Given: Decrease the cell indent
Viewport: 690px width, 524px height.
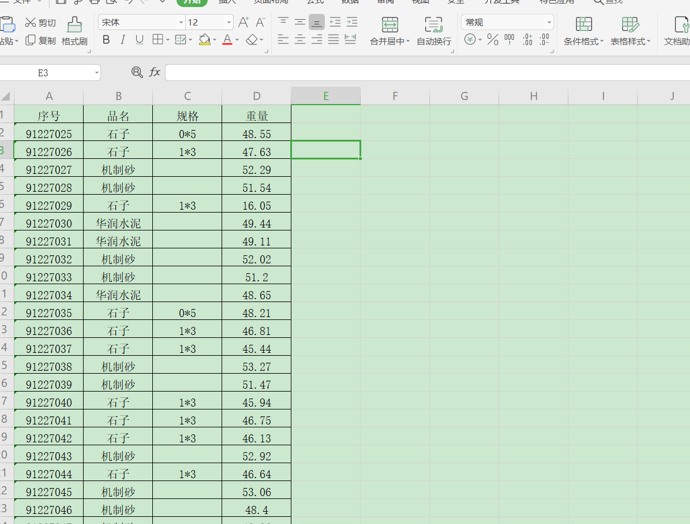Looking at the screenshot, I should (335, 22).
